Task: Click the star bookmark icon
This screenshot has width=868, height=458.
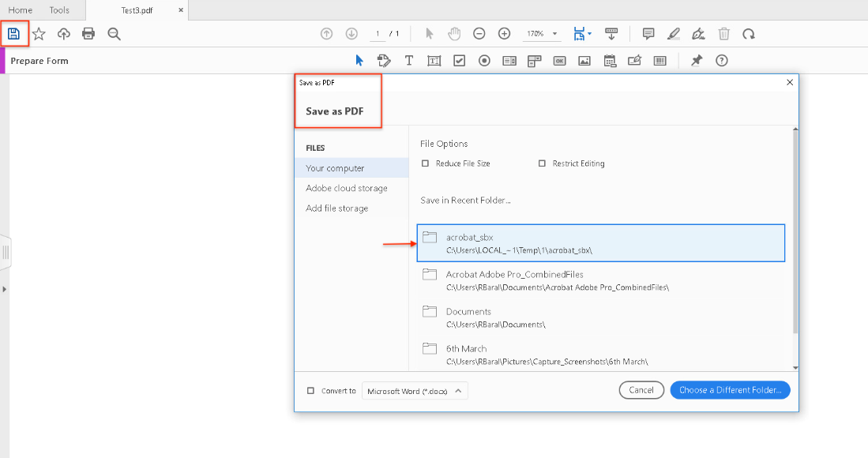Action: click(39, 33)
